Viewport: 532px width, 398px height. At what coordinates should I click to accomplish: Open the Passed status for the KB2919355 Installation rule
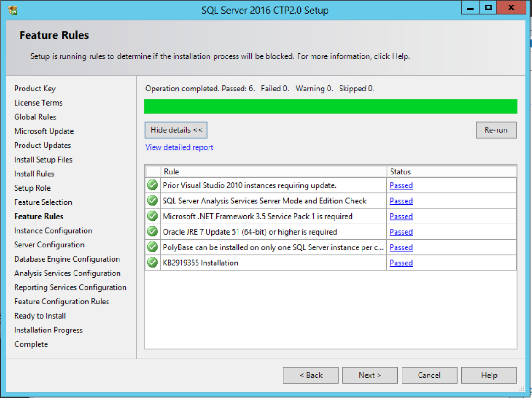click(401, 263)
